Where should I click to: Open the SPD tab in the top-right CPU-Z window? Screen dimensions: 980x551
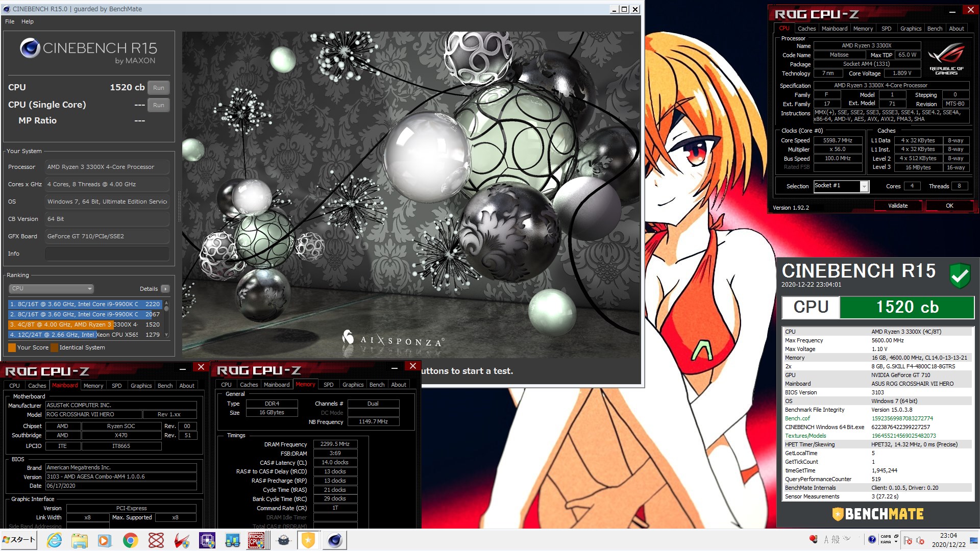[x=887, y=29]
